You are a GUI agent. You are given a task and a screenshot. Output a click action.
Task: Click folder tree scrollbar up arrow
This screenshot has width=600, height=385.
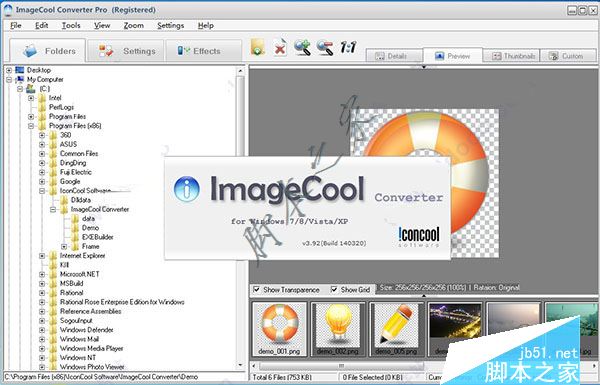240,71
